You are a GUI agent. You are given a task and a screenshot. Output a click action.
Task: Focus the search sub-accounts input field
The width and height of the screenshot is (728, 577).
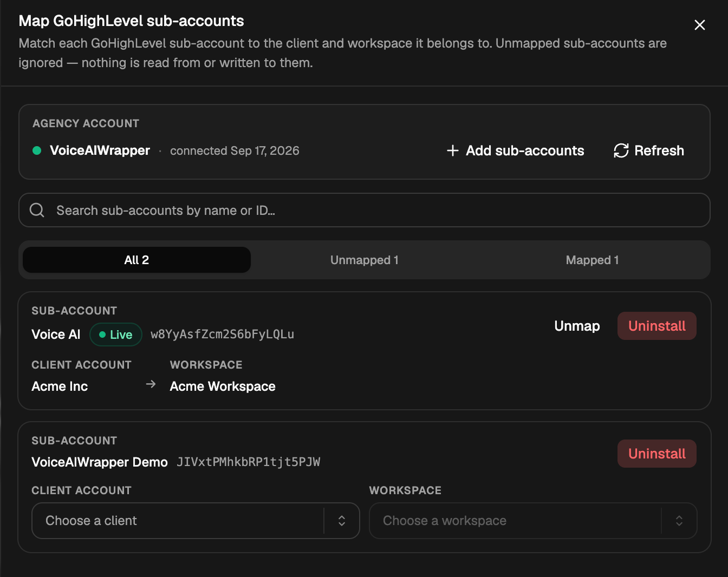click(x=365, y=210)
